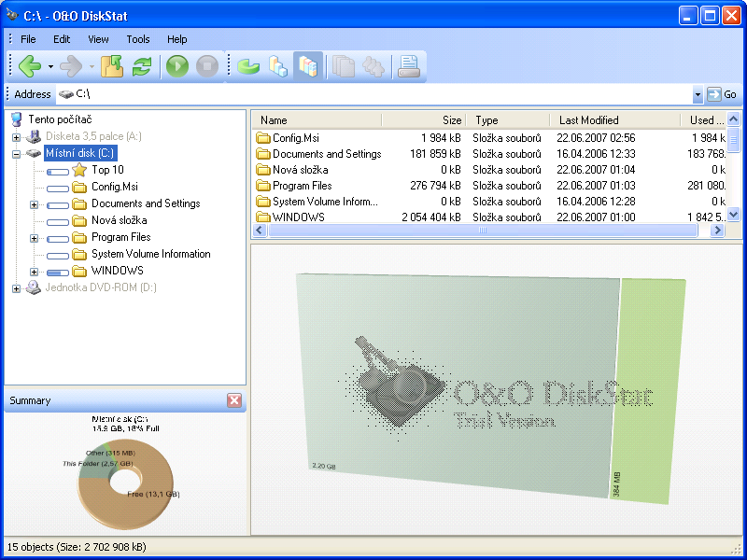Image resolution: width=747 pixels, height=560 pixels.
Task: Click the Up one folder level icon
Action: tap(112, 66)
